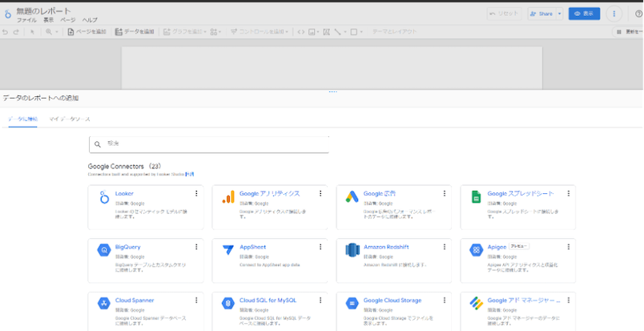Click the Google Analytics bar chart icon

(x=228, y=197)
